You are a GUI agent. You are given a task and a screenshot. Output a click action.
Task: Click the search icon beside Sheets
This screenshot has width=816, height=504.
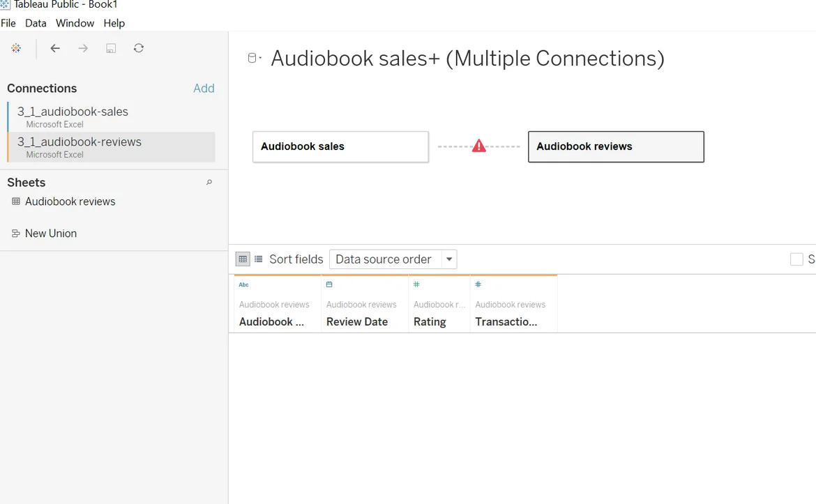pos(209,183)
